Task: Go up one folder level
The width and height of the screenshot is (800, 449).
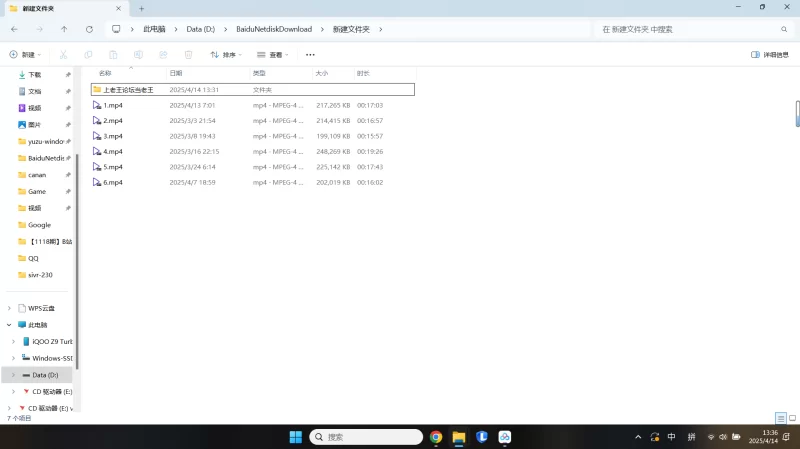Action: click(64, 29)
